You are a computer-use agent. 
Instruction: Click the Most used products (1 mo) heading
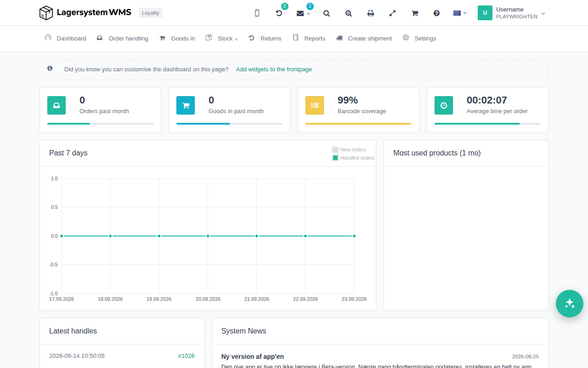point(437,153)
